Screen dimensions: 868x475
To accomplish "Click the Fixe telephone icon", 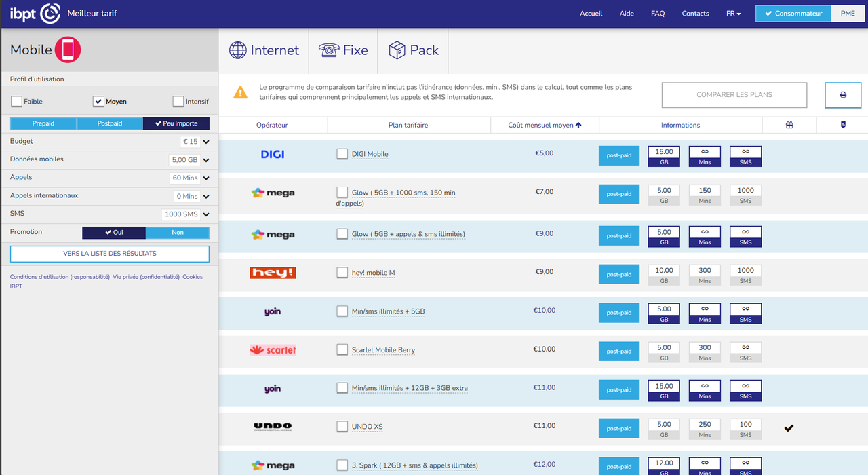I will coord(329,50).
